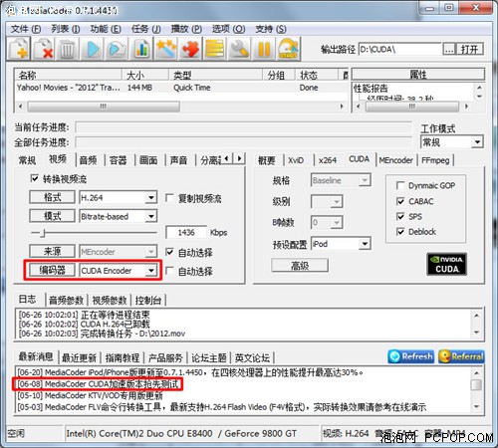This screenshot has width=498, height=448.
Task: Switch to the x264 tab
Action: (328, 160)
